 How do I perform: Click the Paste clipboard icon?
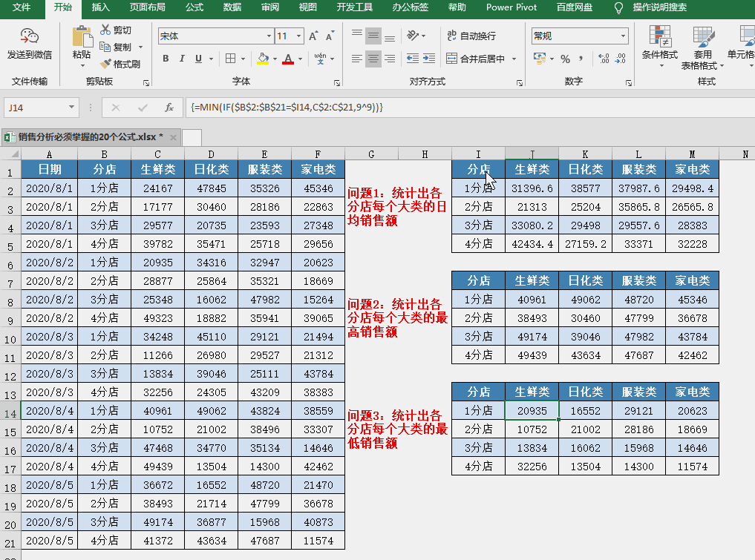click(82, 37)
